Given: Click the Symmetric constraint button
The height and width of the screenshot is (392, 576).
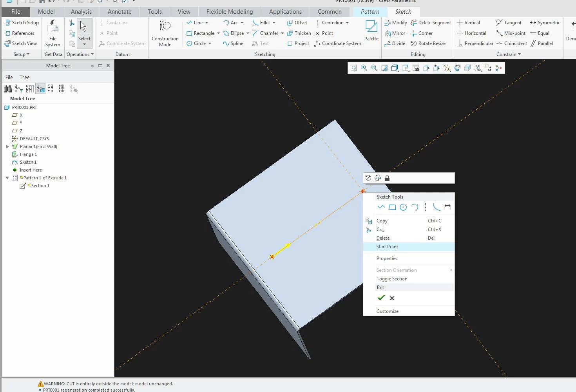Looking at the screenshot, I should tap(545, 23).
